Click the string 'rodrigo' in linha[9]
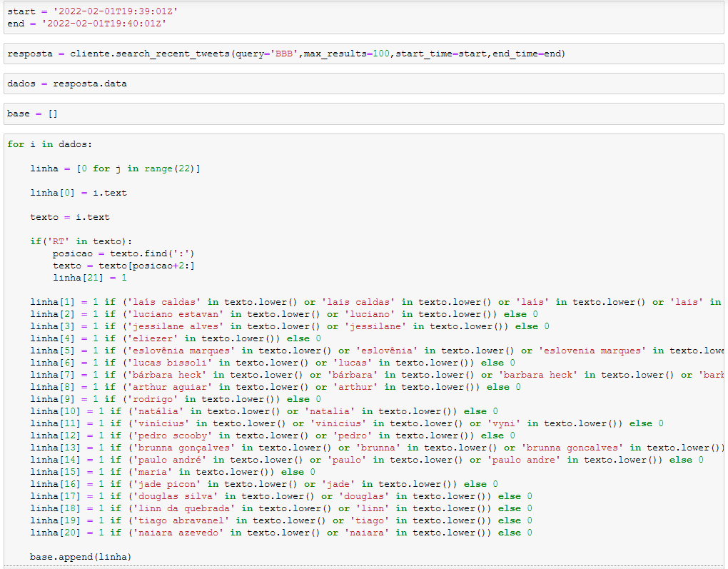728x569 pixels. pos(153,399)
